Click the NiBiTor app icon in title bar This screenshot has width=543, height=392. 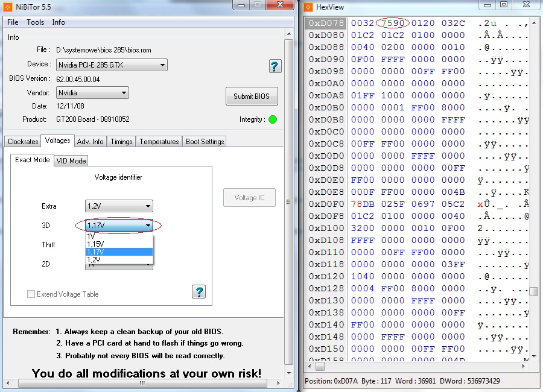pyautogui.click(x=7, y=7)
